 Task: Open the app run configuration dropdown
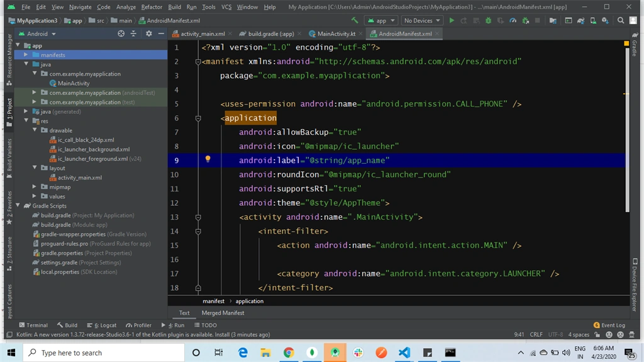381,20
